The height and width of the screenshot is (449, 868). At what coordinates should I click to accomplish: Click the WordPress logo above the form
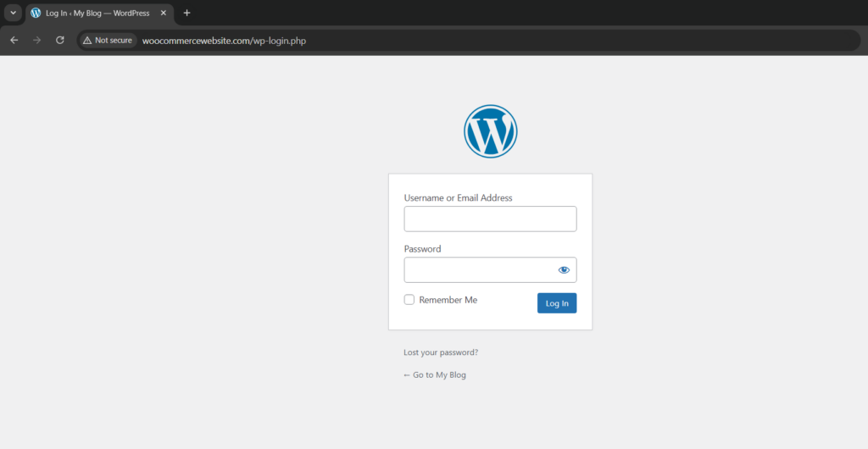click(x=491, y=131)
